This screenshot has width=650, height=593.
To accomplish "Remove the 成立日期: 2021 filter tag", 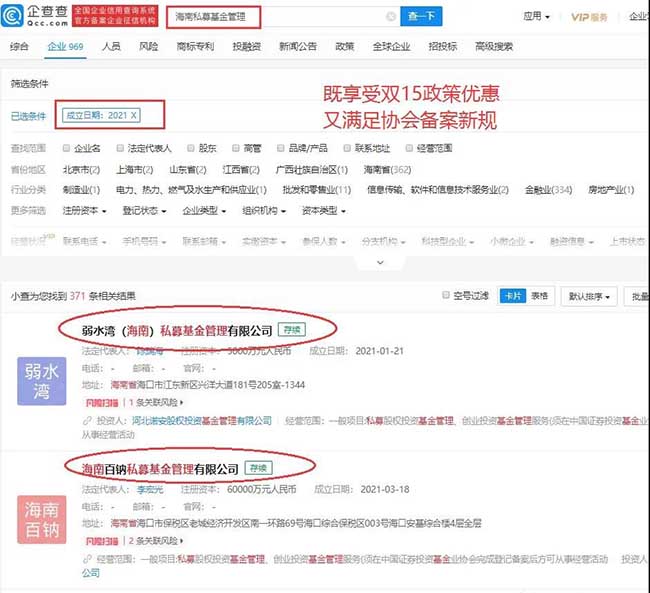I will click(x=133, y=115).
